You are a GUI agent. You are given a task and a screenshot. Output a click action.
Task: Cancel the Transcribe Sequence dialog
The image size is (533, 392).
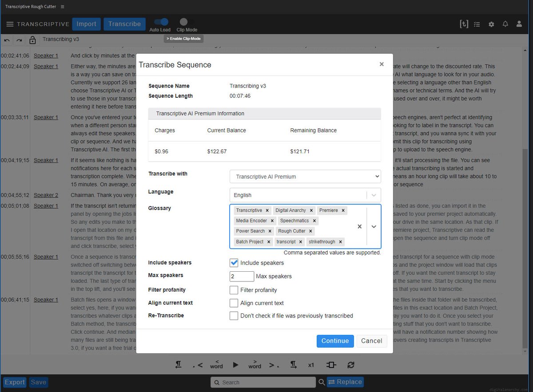372,341
